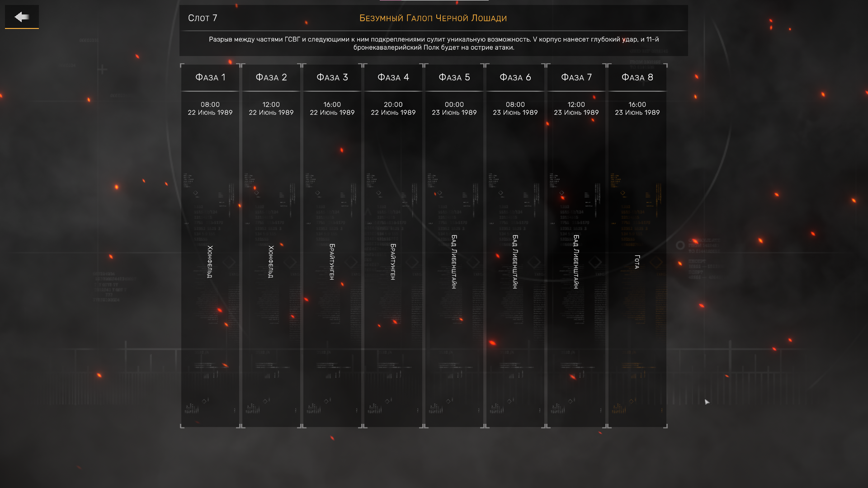Open the Фаза 4 phase header

[393, 77]
